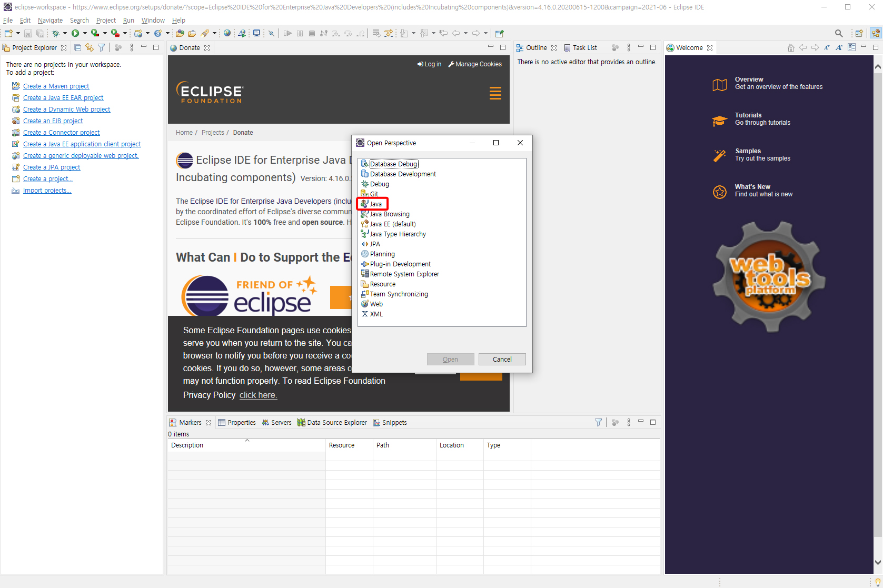The image size is (883, 588).
Task: Open the Markers view menu dots
Action: 629,422
